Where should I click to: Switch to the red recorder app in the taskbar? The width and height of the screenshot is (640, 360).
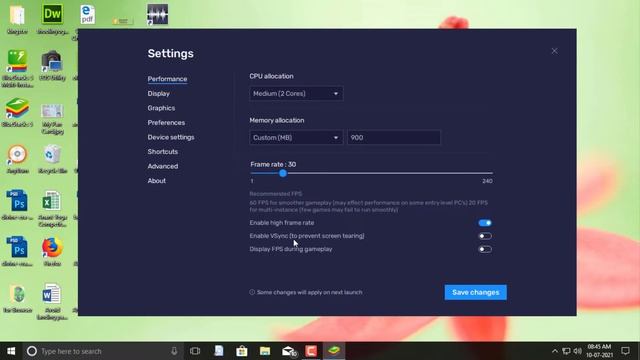click(x=311, y=351)
